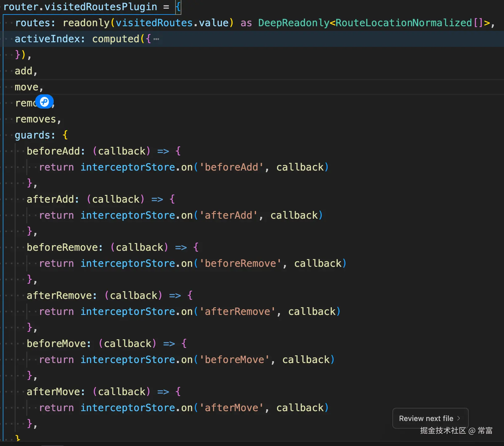The height and width of the screenshot is (446, 504).
Task: Click the 'beforeRemove' string literal
Action: [x=240, y=263]
